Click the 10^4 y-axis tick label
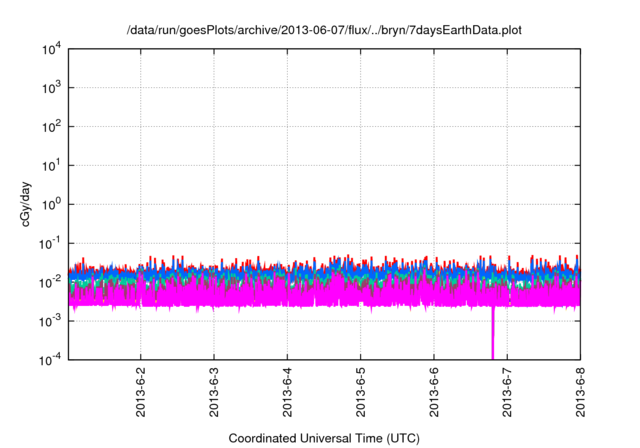The image size is (640, 448). [x=52, y=49]
